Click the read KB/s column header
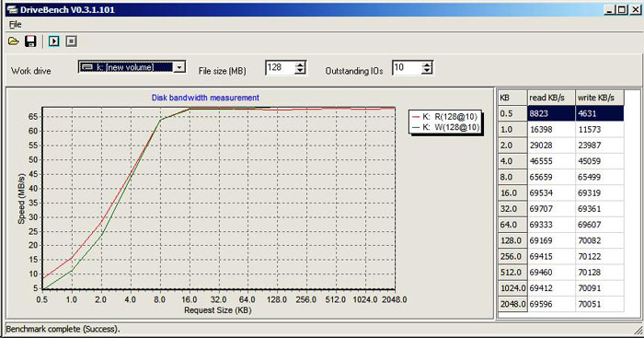Image resolution: width=644 pixels, height=338 pixels. pyautogui.click(x=551, y=98)
